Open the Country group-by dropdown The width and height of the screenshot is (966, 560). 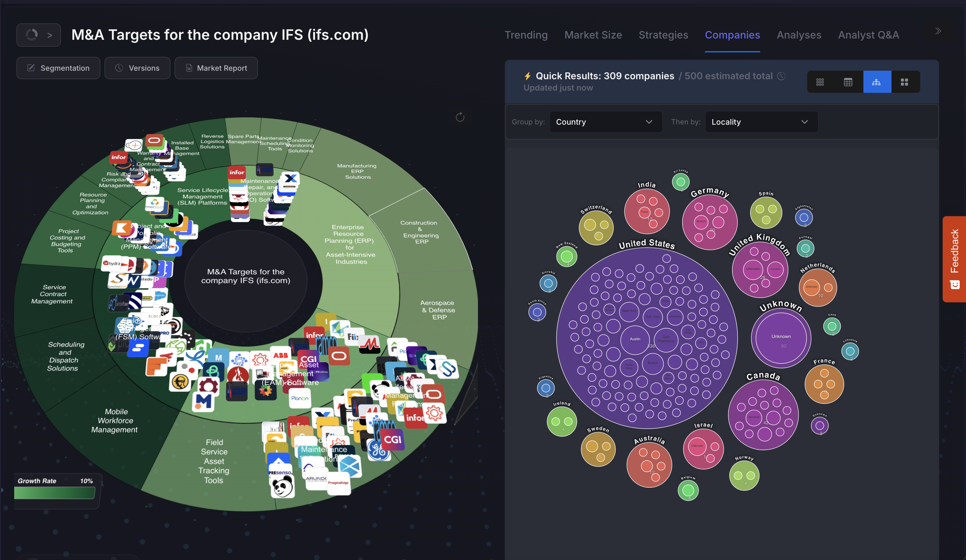(606, 122)
